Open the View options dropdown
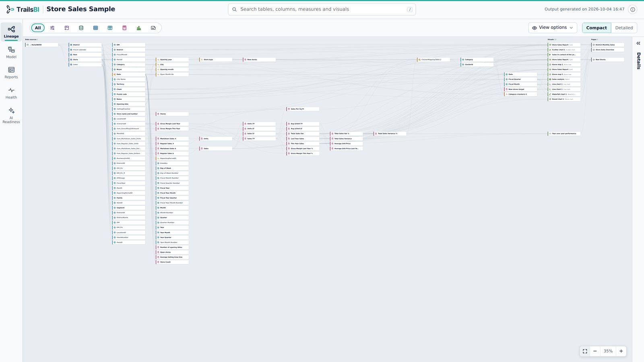The height and width of the screenshot is (362, 644). pyautogui.click(x=553, y=28)
